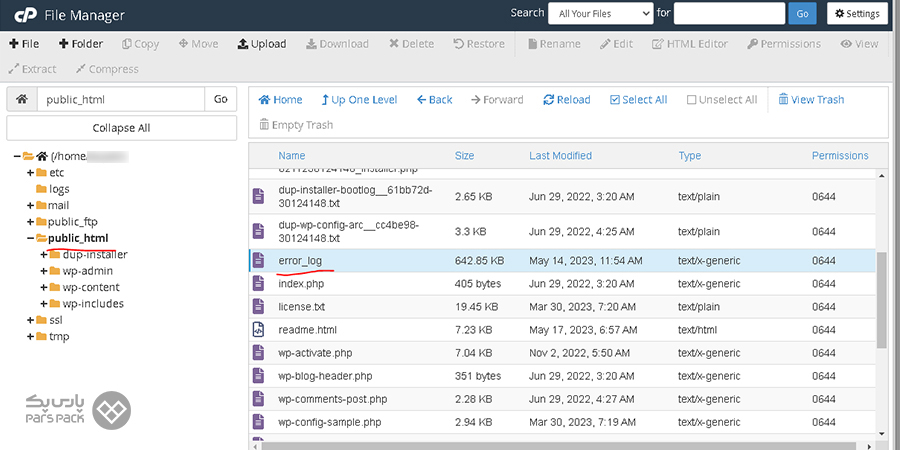Click the Collapse All button

coord(122,128)
